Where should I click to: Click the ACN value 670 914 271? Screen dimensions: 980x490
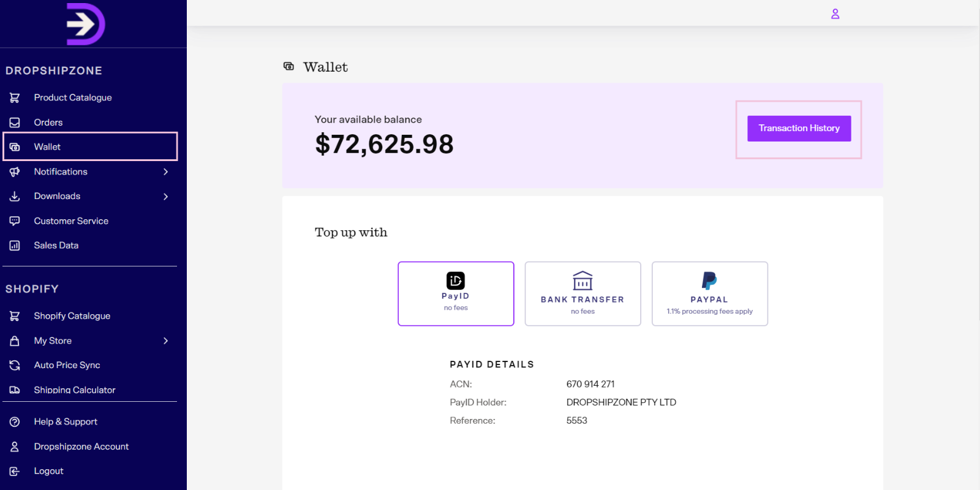590,384
